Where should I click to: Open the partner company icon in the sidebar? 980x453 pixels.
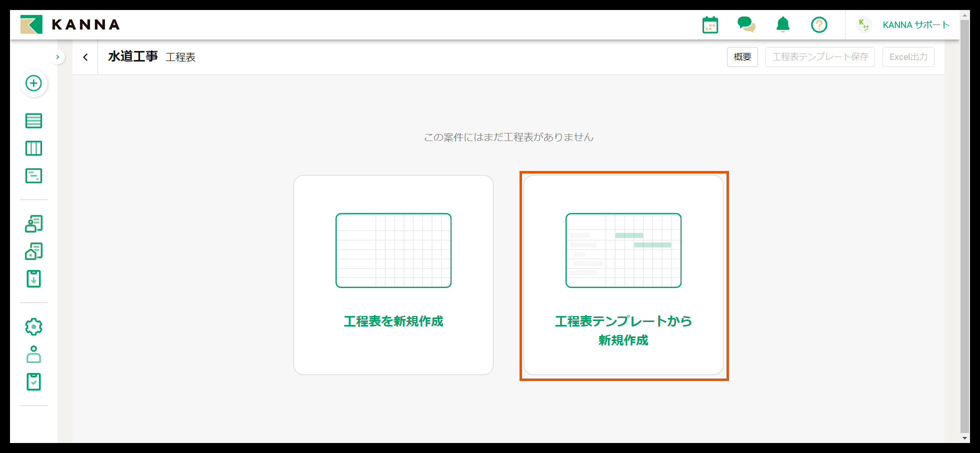[x=33, y=251]
